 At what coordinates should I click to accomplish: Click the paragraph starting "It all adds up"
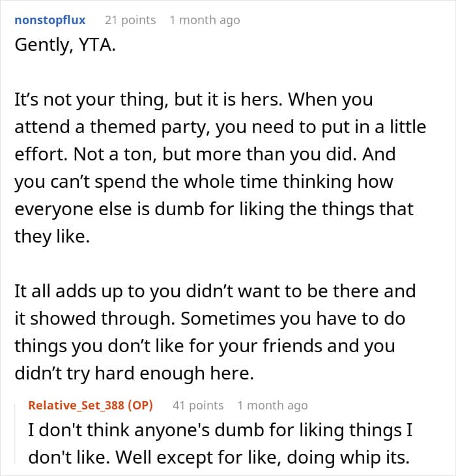215,332
